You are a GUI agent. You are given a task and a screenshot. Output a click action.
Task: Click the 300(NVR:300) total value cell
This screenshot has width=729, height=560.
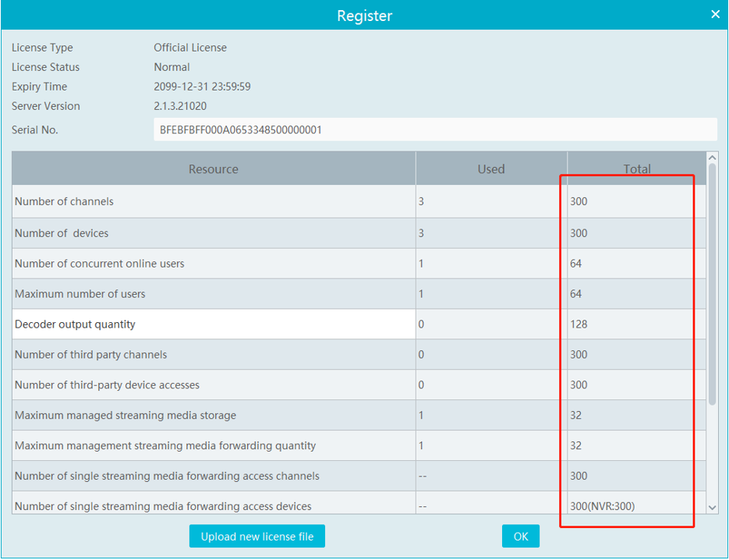point(603,507)
